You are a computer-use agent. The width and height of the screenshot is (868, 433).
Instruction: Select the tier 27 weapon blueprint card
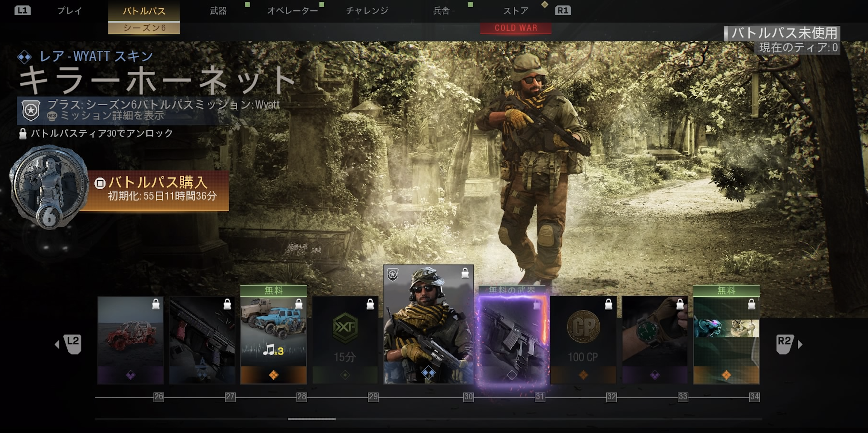pos(202,340)
